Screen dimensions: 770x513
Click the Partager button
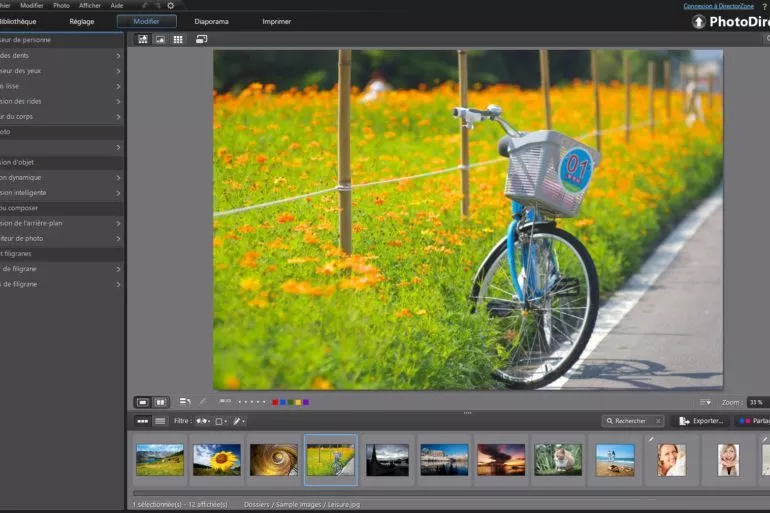[754, 421]
